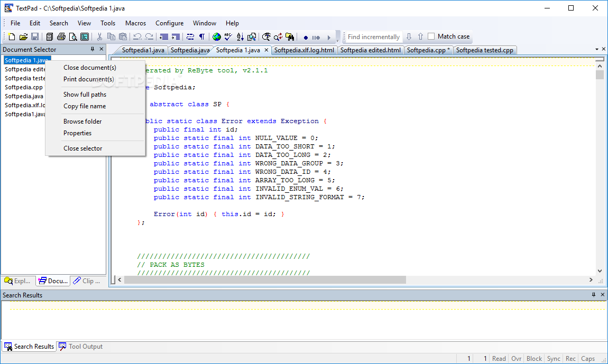This screenshot has height=364, width=608.
Task: Click the Page Setup toolbar icon
Action: 85,37
